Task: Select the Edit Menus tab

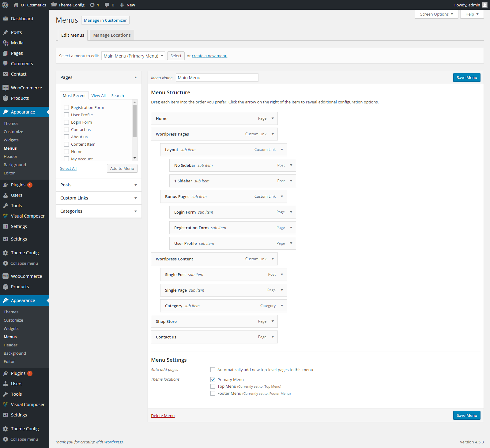Action: coord(73,35)
